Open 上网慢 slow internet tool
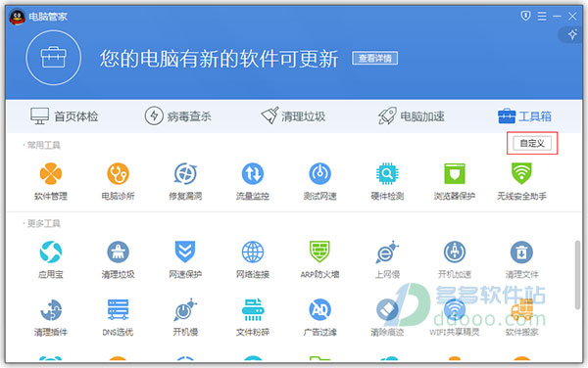588x368 pixels. click(387, 259)
